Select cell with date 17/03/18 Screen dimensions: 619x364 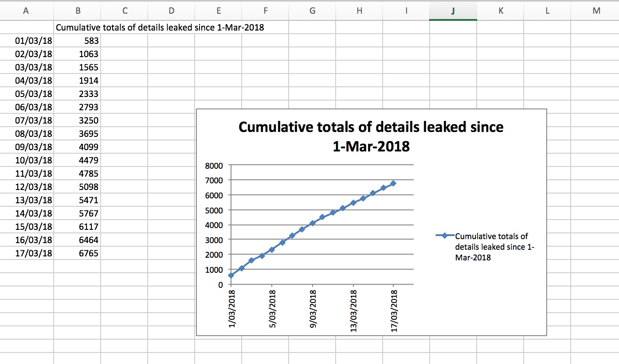click(34, 253)
